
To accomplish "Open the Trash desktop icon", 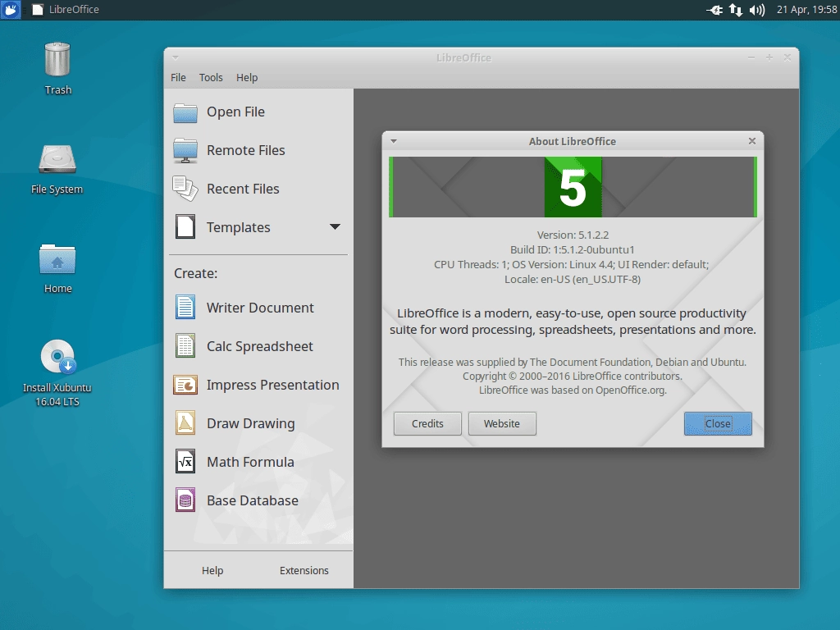I will 57,59.
